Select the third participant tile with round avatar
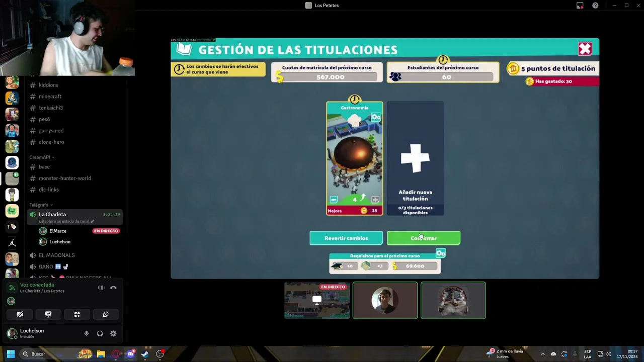644x362 pixels. point(453,300)
